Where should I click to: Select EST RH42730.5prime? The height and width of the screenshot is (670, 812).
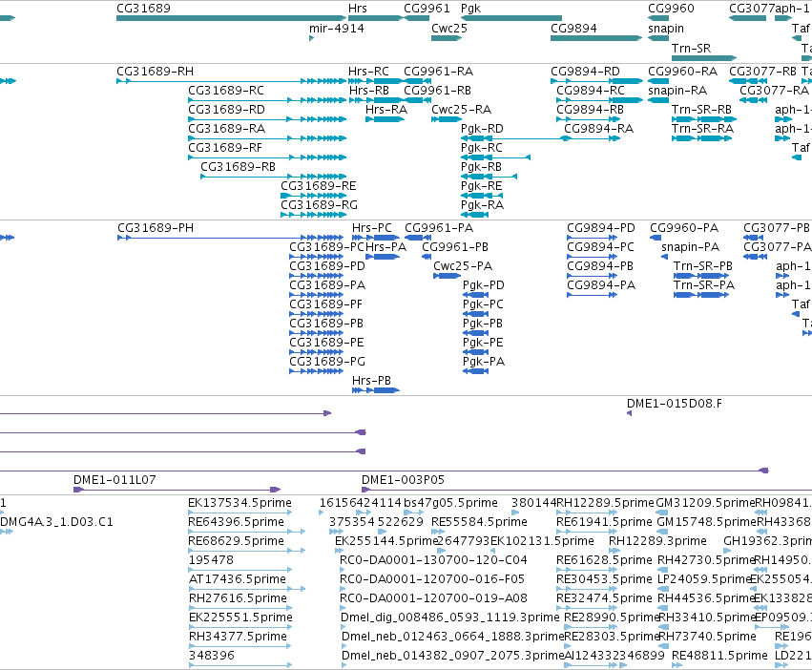[x=662, y=570]
